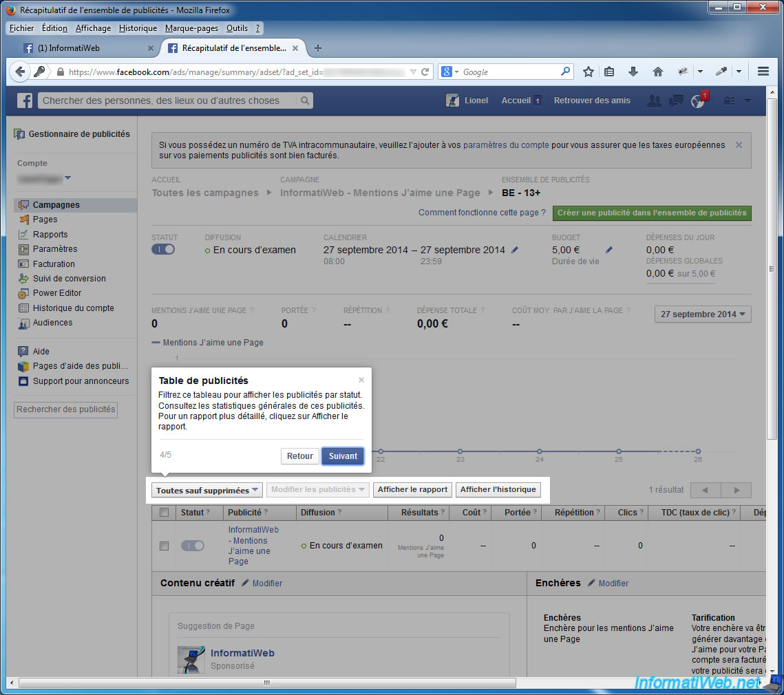Click Modifier next to Contenu créatif

[x=267, y=583]
